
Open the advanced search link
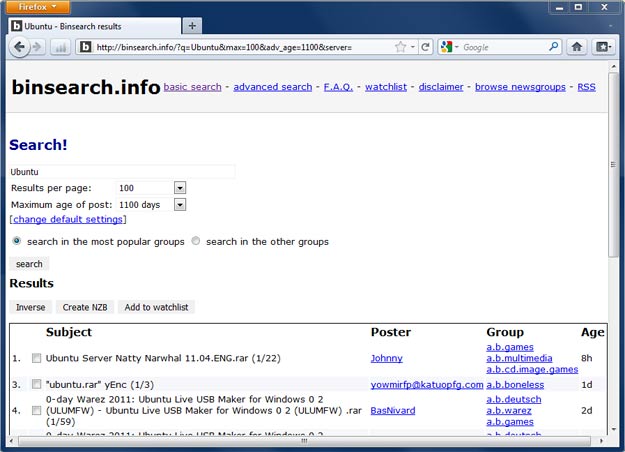pyautogui.click(x=273, y=87)
